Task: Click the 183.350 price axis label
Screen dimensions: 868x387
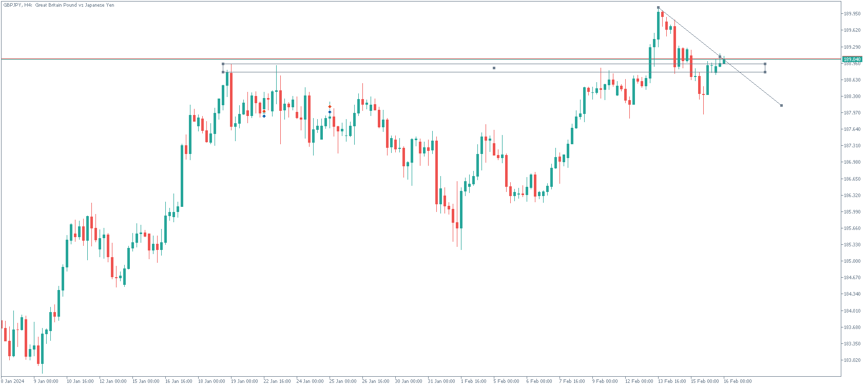Action: coord(852,344)
